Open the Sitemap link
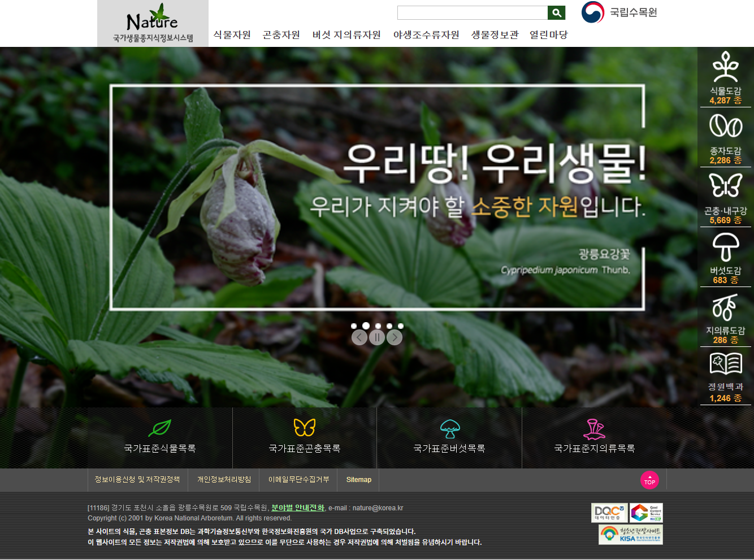This screenshot has height=560, width=754. pyautogui.click(x=358, y=480)
